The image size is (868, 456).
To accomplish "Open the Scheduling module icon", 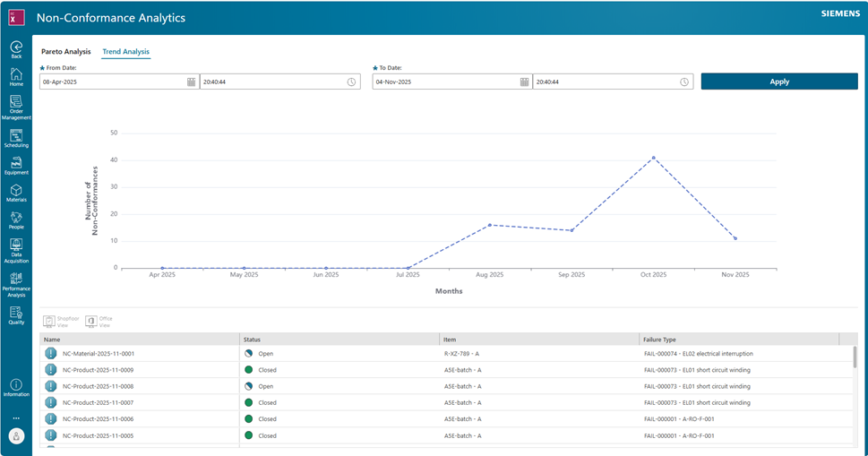I will [x=16, y=136].
